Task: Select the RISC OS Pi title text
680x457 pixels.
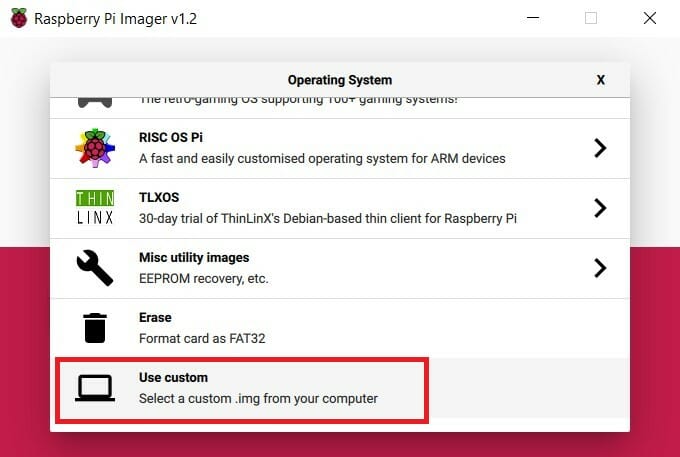Action: [170, 137]
